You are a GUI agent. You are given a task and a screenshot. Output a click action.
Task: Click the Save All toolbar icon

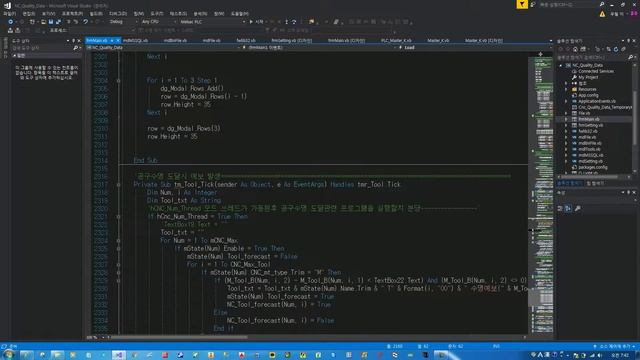(x=58, y=22)
